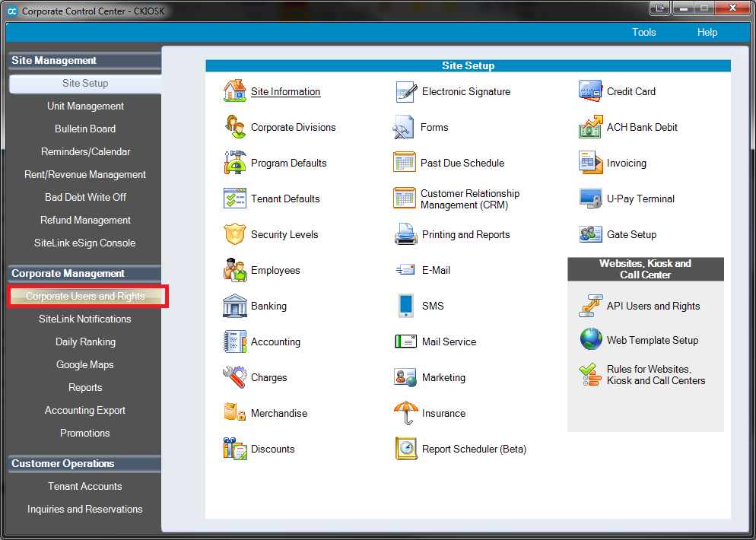Click the title bar exit-arrow button
Screen dimensions: 756x540
click(x=660, y=8)
